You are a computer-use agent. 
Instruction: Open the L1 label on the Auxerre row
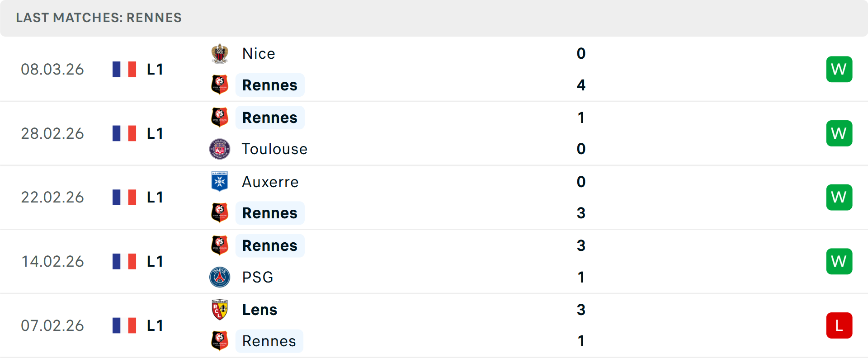pos(155,197)
